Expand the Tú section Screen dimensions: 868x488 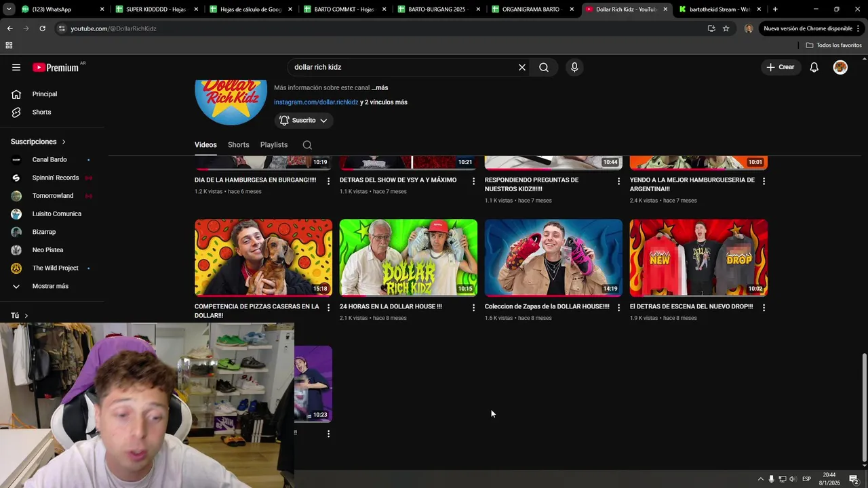(19, 315)
